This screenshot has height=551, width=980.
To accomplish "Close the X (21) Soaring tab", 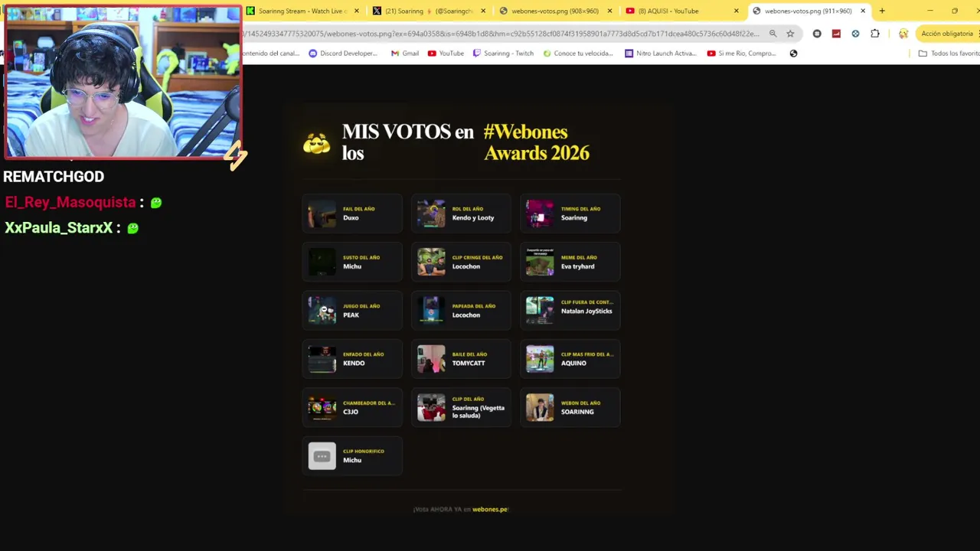I will click(x=483, y=11).
